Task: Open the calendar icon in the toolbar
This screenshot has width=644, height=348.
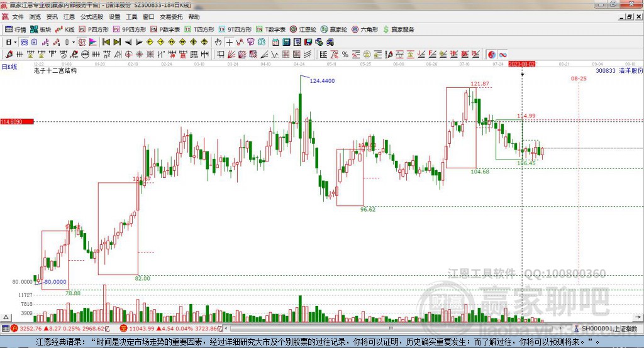Action: pos(275,42)
